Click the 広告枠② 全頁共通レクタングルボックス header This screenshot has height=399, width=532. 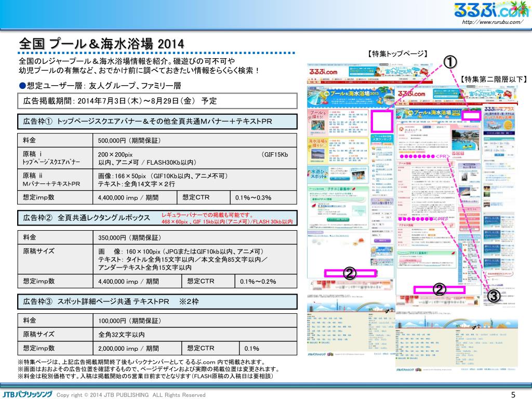click(x=157, y=218)
